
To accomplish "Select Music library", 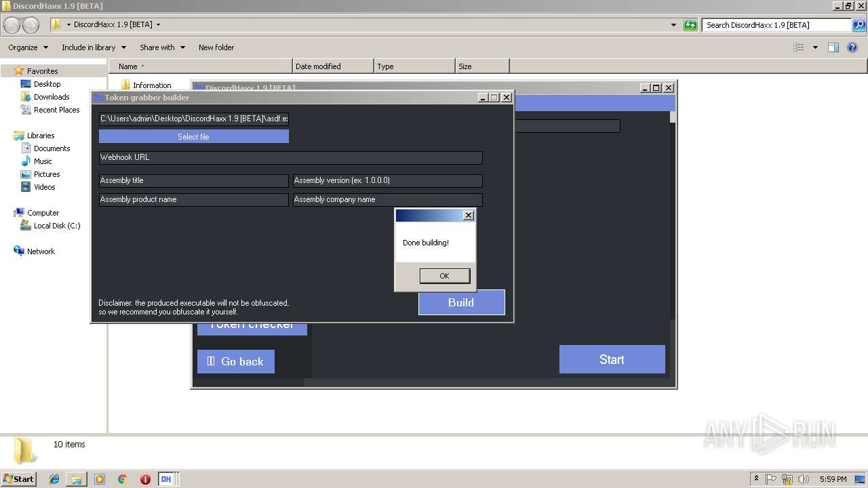I will (x=43, y=161).
